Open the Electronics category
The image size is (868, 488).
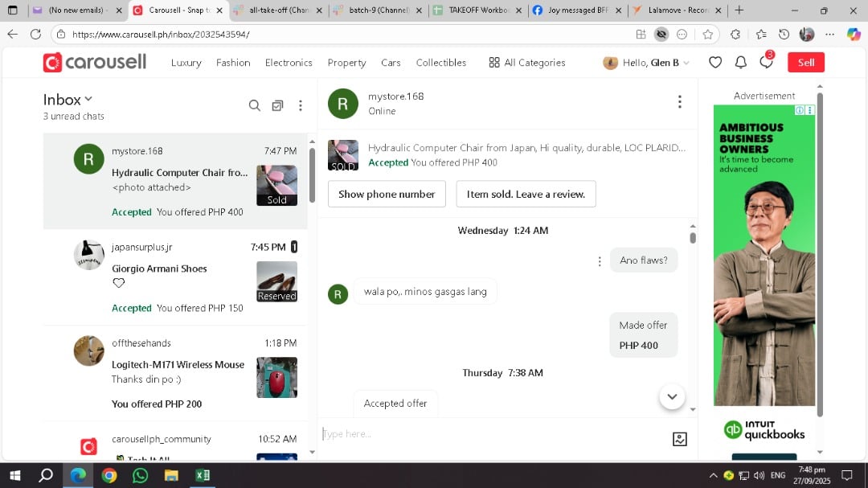click(x=289, y=63)
